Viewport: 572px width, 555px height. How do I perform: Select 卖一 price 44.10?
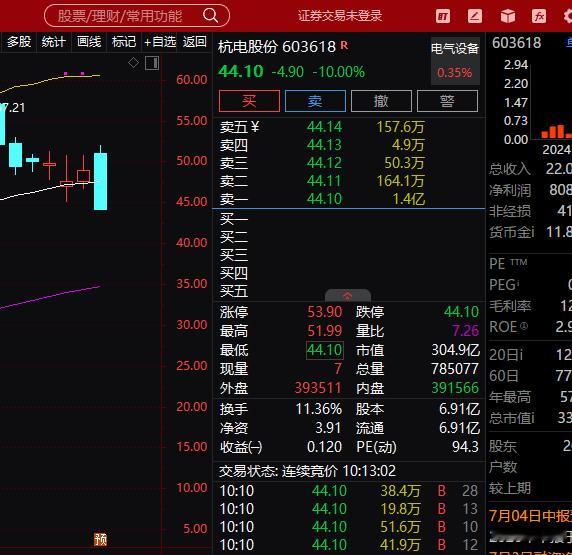pos(324,199)
